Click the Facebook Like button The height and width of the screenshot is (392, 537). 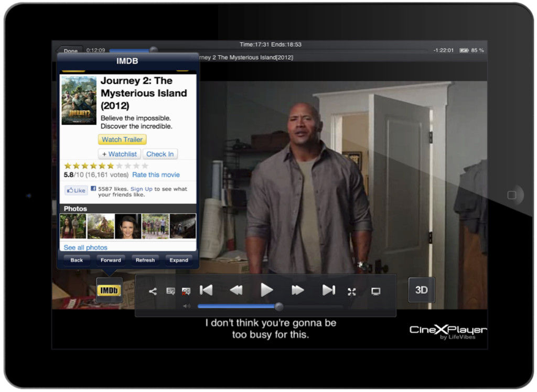pos(77,190)
